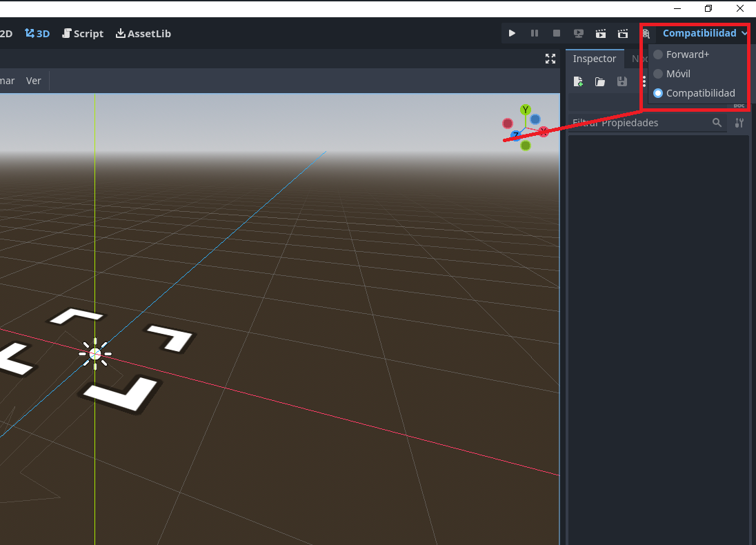
Task: Stop the running project
Action: pyautogui.click(x=557, y=33)
